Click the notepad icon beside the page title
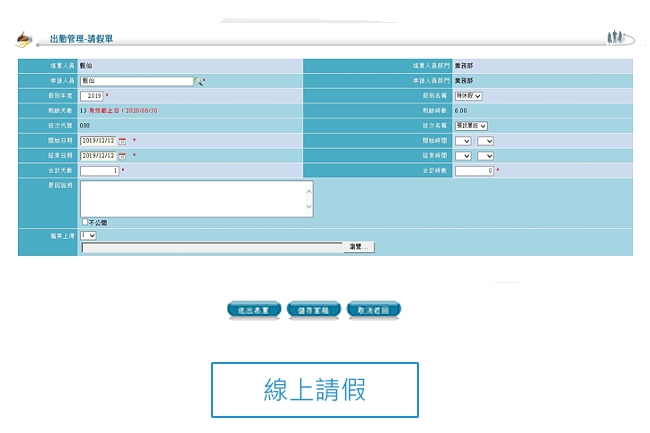Viewport: 650px width, 433px height. click(x=24, y=39)
